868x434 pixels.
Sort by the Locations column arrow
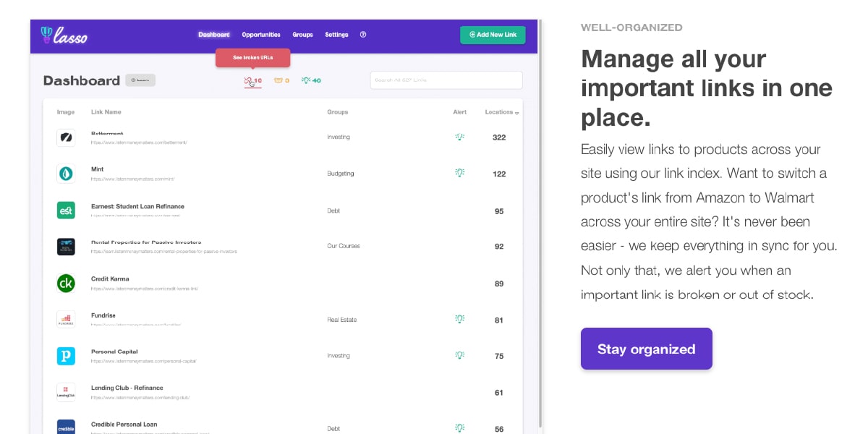point(516,113)
